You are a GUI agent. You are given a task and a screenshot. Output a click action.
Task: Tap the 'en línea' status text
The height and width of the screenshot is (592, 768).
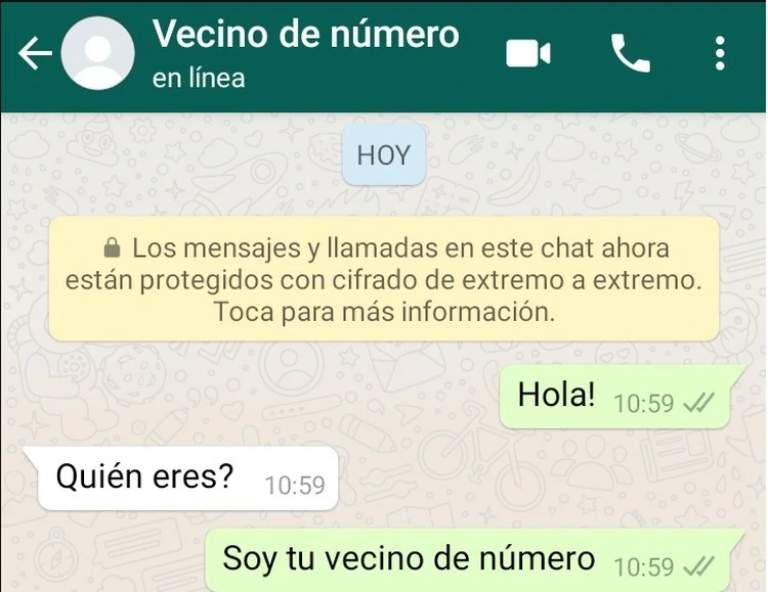click(x=198, y=78)
